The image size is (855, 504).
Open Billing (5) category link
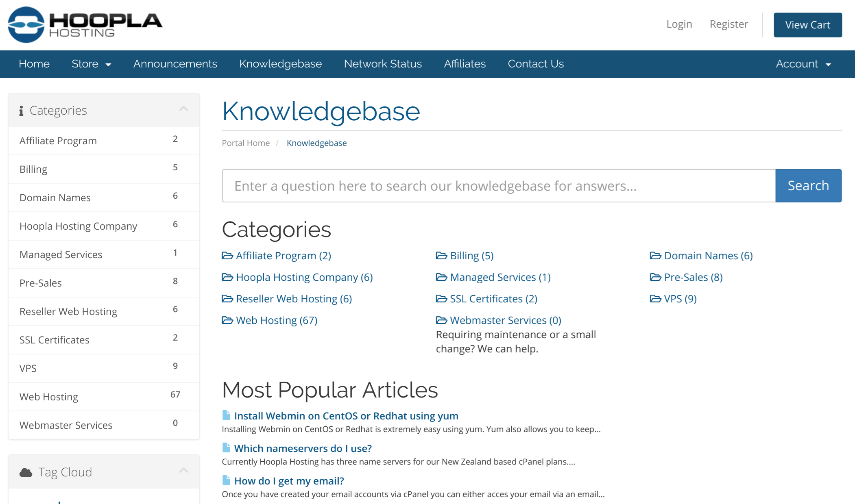[471, 256]
